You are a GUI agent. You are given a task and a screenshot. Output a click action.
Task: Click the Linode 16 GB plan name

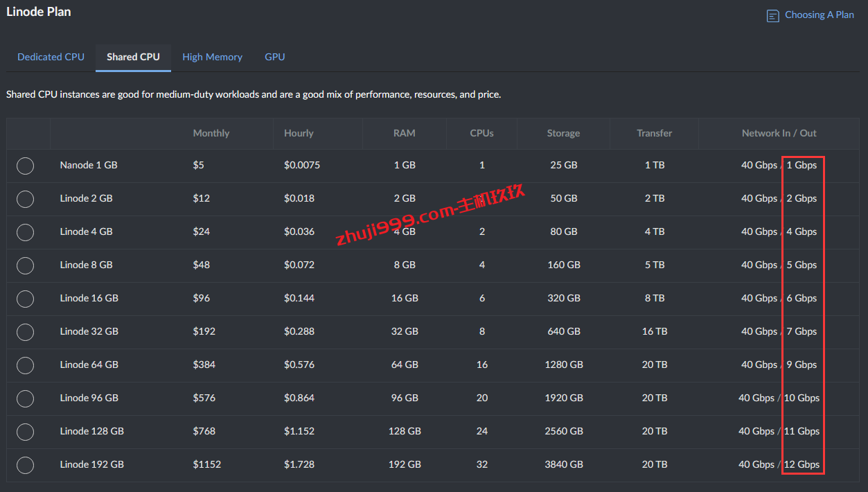89,298
